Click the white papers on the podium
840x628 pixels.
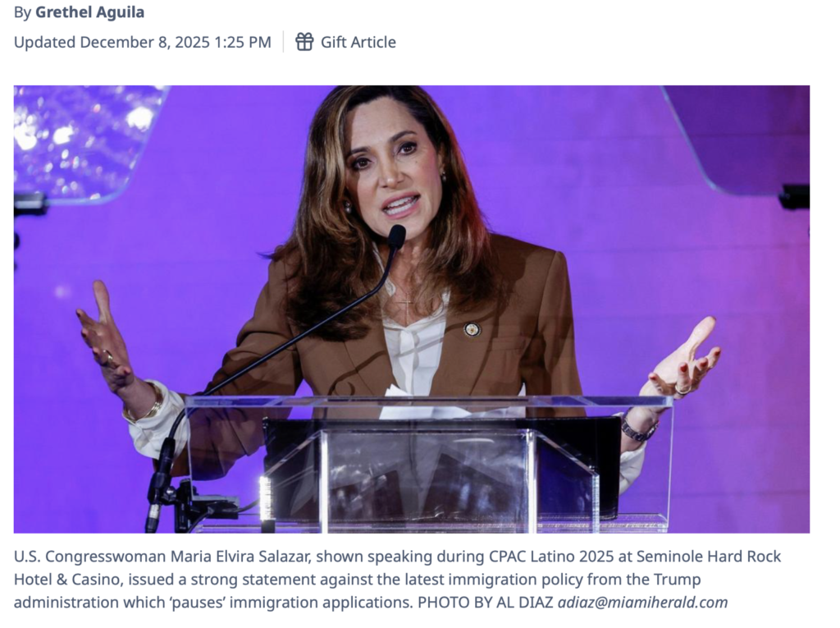(423, 403)
